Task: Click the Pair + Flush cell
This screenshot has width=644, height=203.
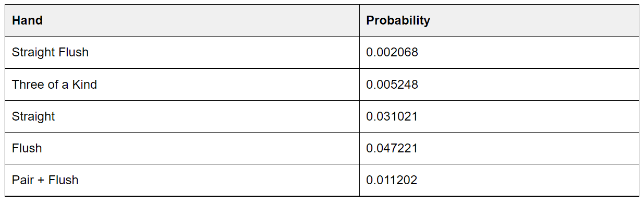Action: tap(182, 180)
